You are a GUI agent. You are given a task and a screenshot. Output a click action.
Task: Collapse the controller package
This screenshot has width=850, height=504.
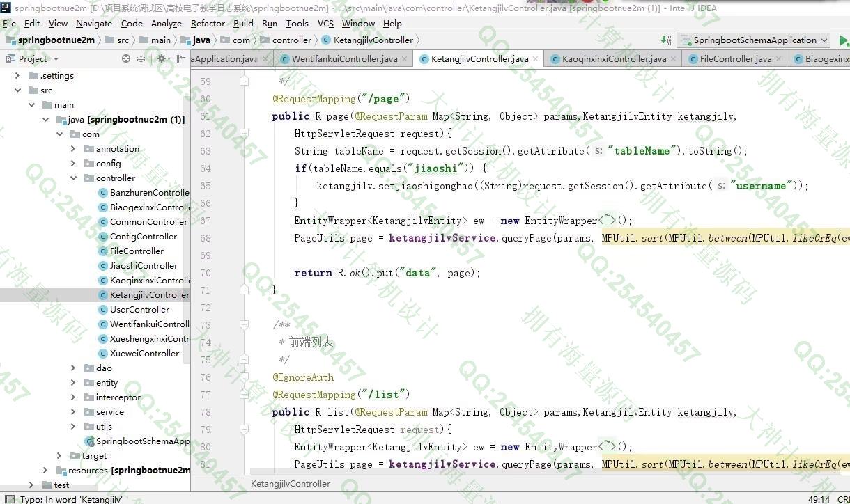73,178
